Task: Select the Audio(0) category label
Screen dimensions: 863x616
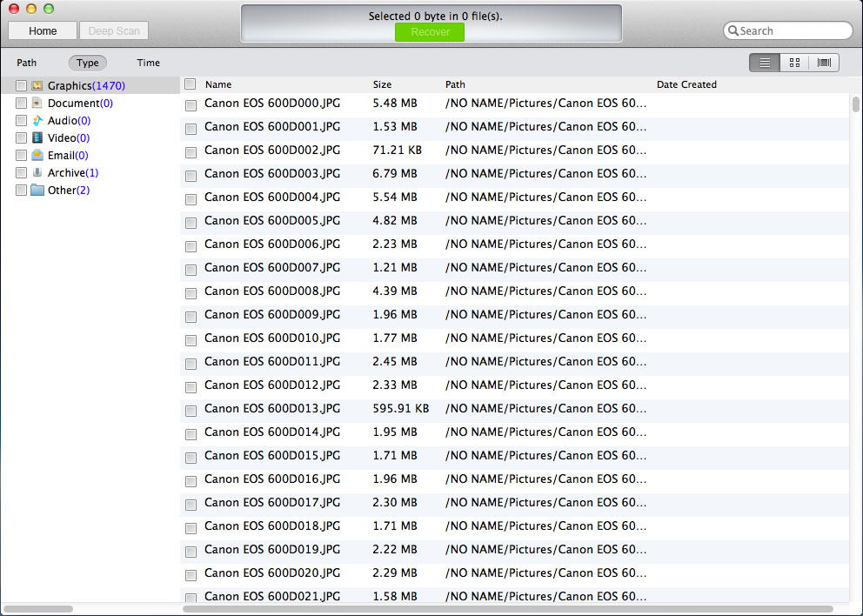Action: pyautogui.click(x=69, y=121)
